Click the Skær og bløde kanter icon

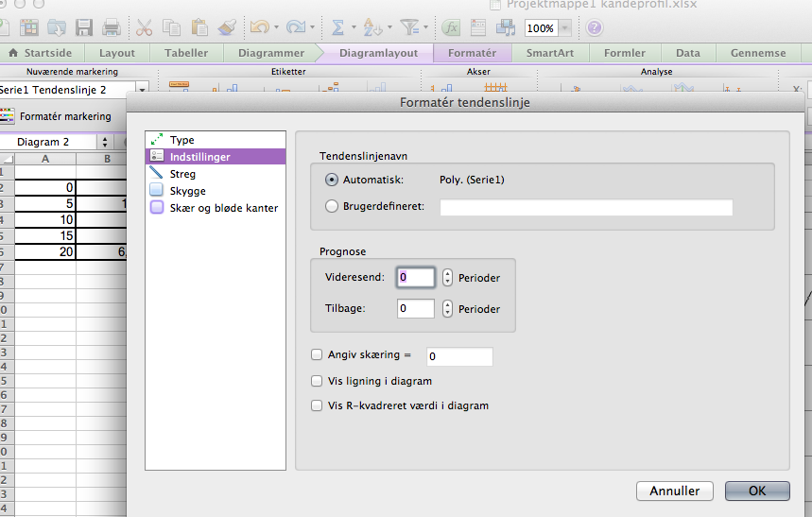156,207
